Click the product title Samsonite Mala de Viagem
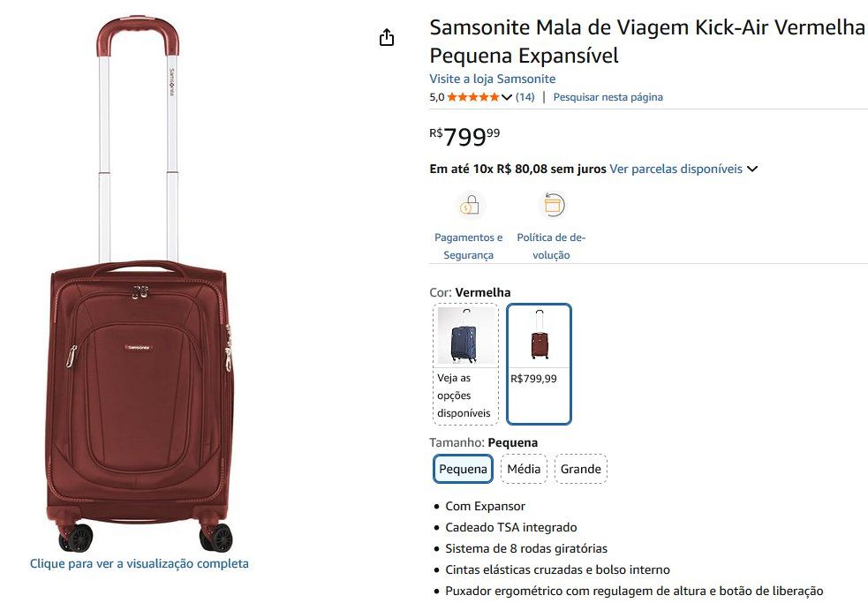The image size is (868, 603). [x=646, y=41]
